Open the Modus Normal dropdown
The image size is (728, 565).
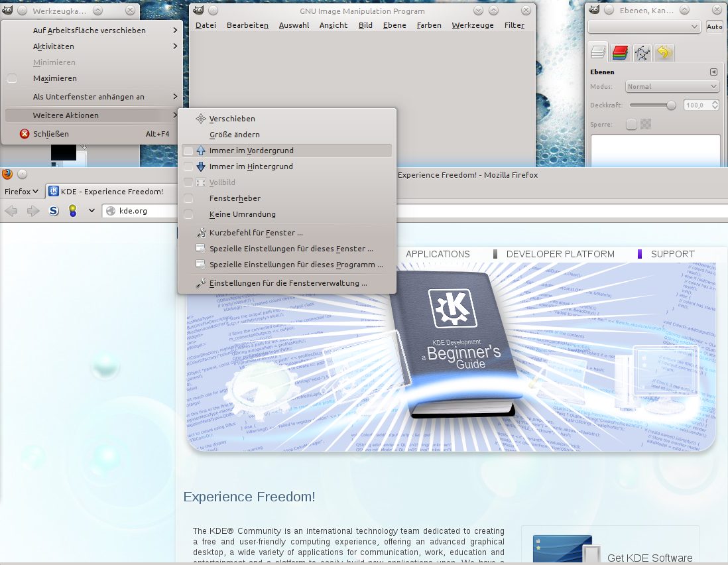(672, 86)
